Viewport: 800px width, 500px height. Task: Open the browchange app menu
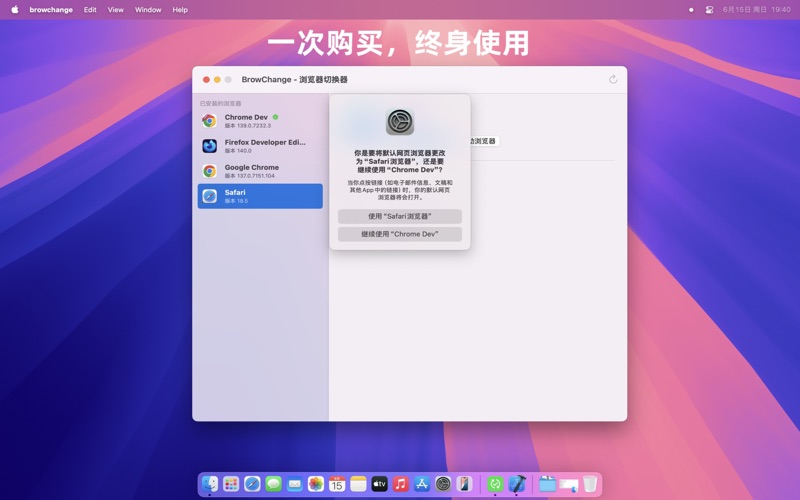coord(51,10)
